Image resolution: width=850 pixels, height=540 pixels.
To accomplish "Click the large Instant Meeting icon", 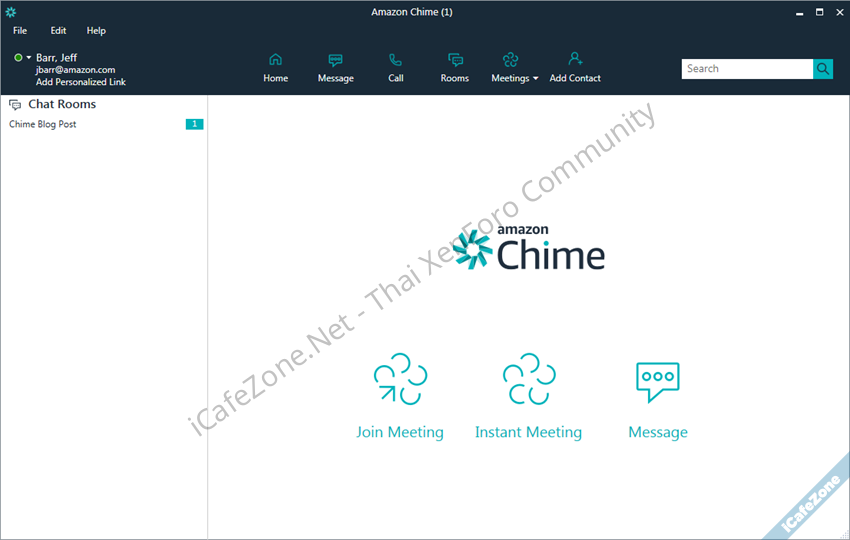I will tap(529, 379).
